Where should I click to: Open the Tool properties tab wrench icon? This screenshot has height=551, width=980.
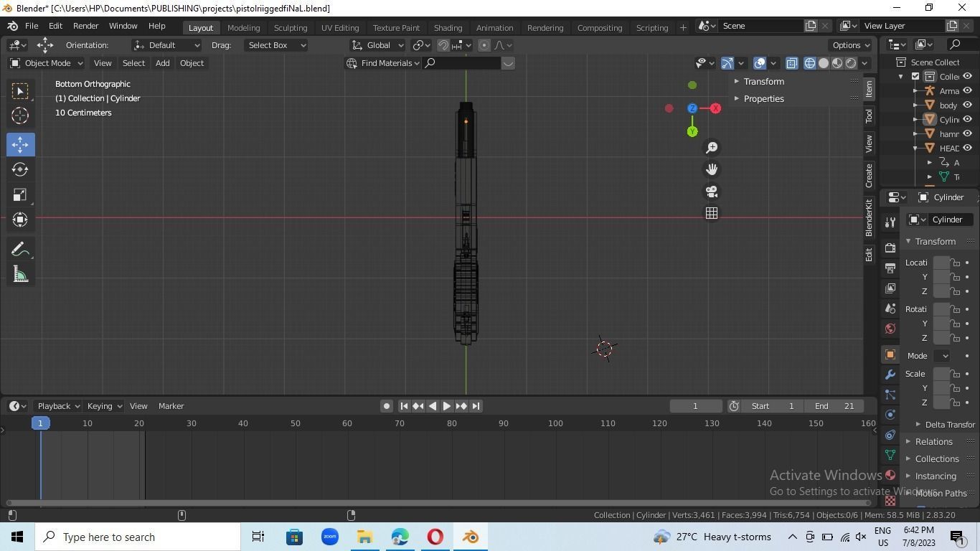pos(890,222)
